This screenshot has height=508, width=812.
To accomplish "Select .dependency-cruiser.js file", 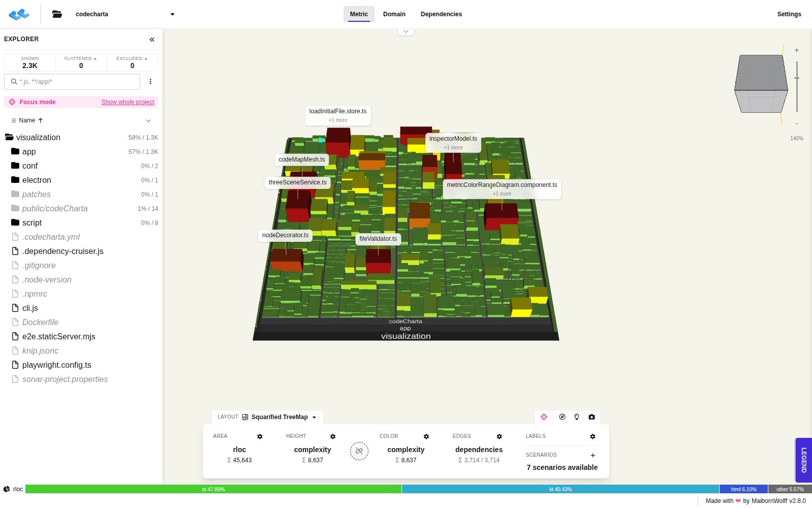I will pos(81,251).
